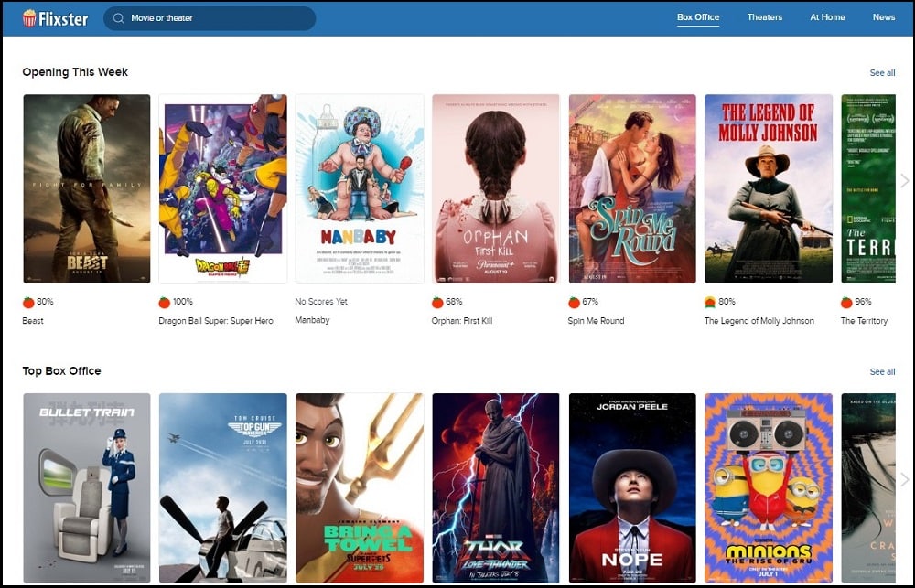The width and height of the screenshot is (915, 588).
Task: Open the Minions Rise of Gru poster
Action: click(769, 487)
